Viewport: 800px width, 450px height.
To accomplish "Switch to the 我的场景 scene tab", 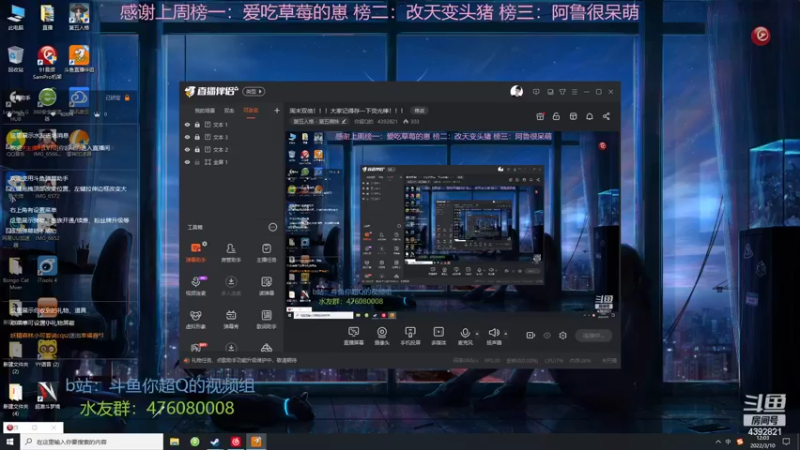I will pyautogui.click(x=205, y=111).
